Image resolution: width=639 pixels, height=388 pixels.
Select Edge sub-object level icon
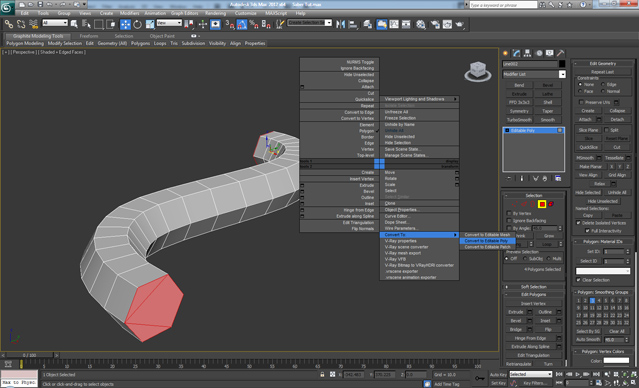point(524,204)
